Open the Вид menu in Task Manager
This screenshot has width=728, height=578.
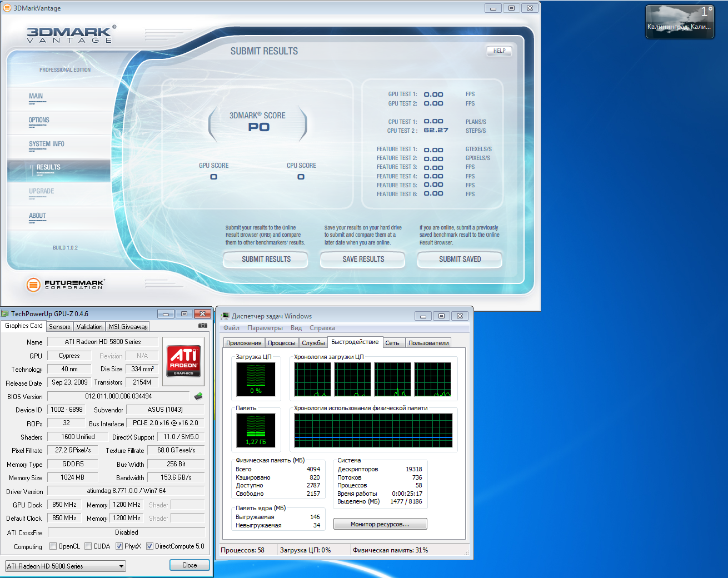click(x=296, y=328)
